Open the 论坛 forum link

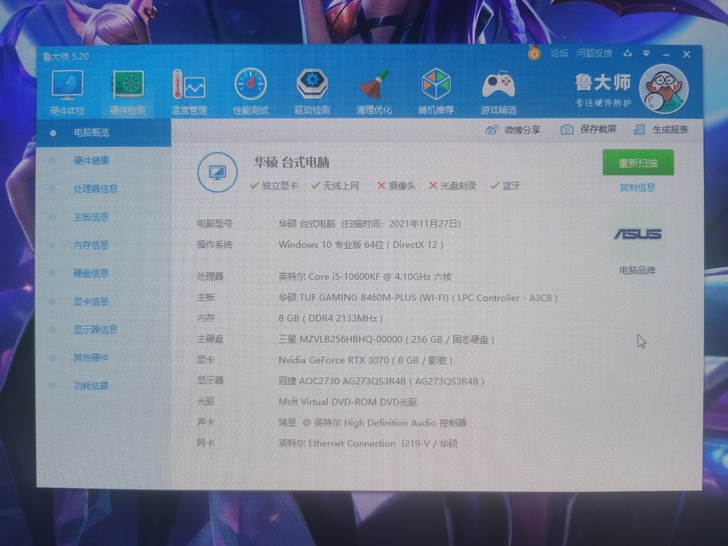click(x=559, y=53)
